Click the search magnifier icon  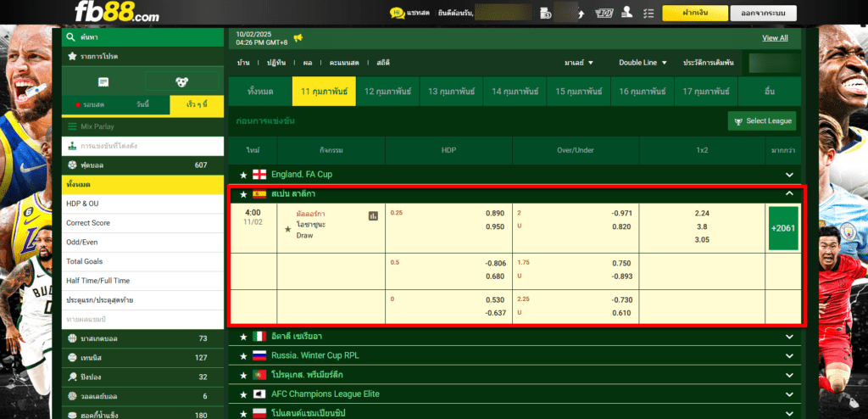(x=71, y=37)
